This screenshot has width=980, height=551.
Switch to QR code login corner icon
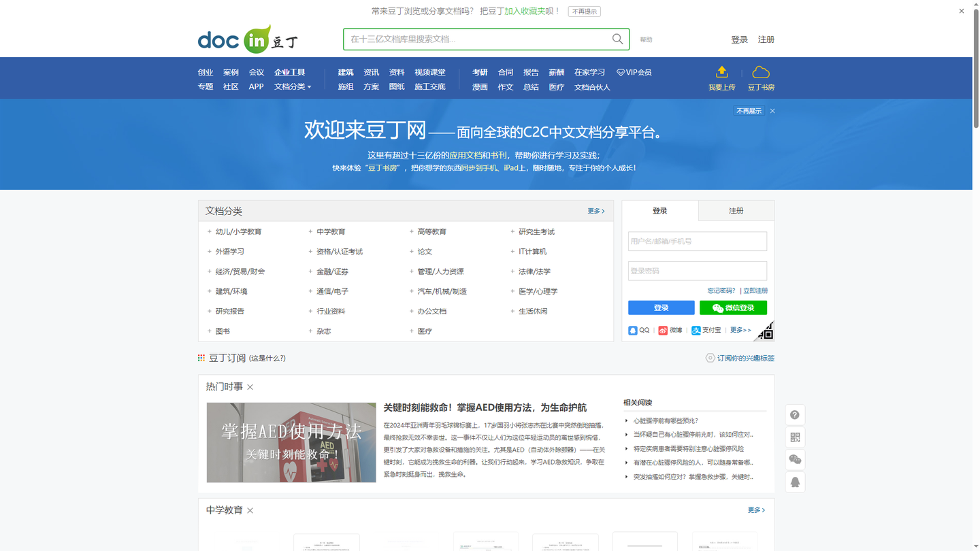[766, 331]
